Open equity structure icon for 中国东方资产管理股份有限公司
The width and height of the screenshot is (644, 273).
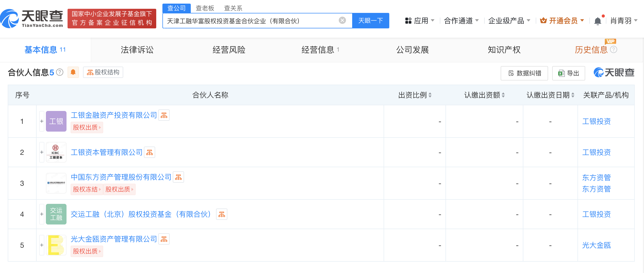178,177
